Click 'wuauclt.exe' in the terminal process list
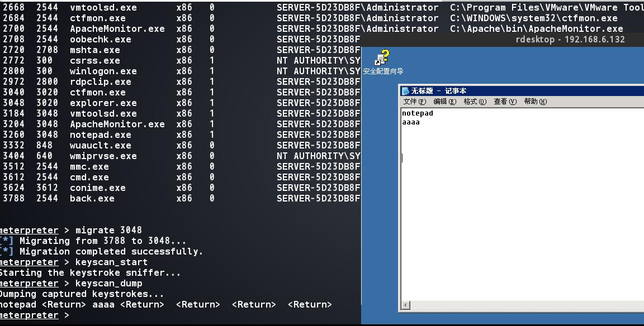644x326 pixels. pyautogui.click(x=101, y=145)
